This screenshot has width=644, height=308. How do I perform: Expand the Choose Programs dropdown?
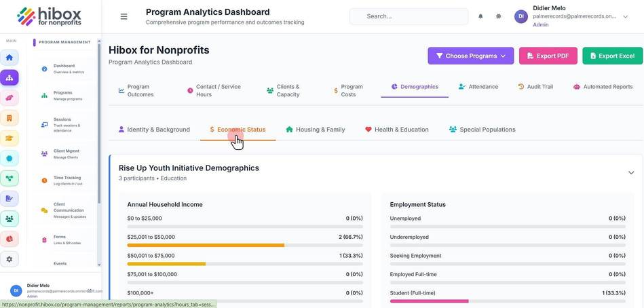coord(471,56)
